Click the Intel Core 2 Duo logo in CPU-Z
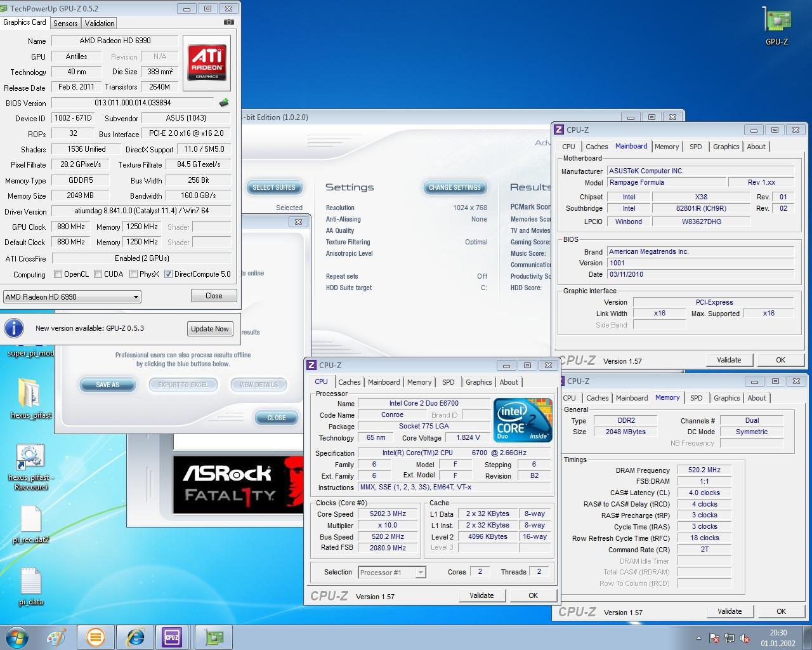The image size is (812, 650). click(523, 420)
